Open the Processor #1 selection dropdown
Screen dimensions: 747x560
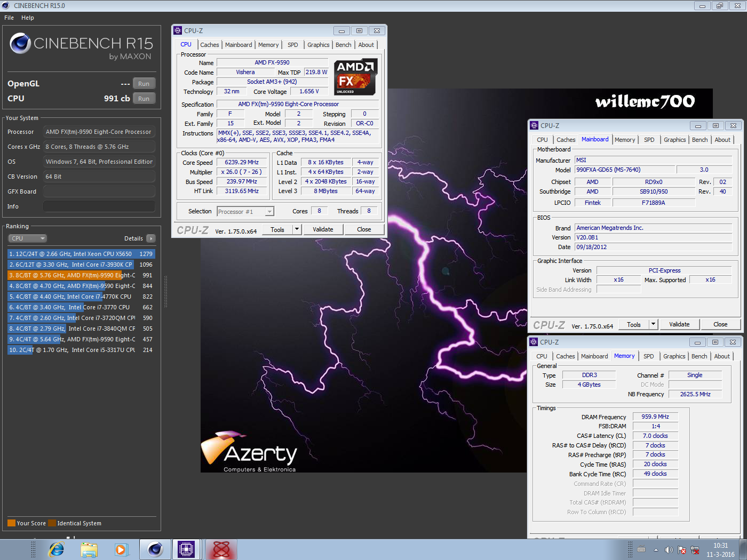click(245, 212)
